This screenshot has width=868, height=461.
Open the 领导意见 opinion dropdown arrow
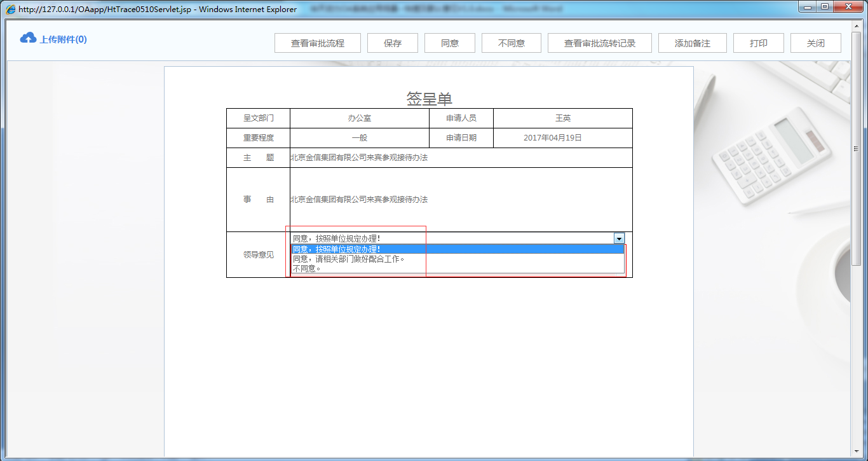click(618, 238)
